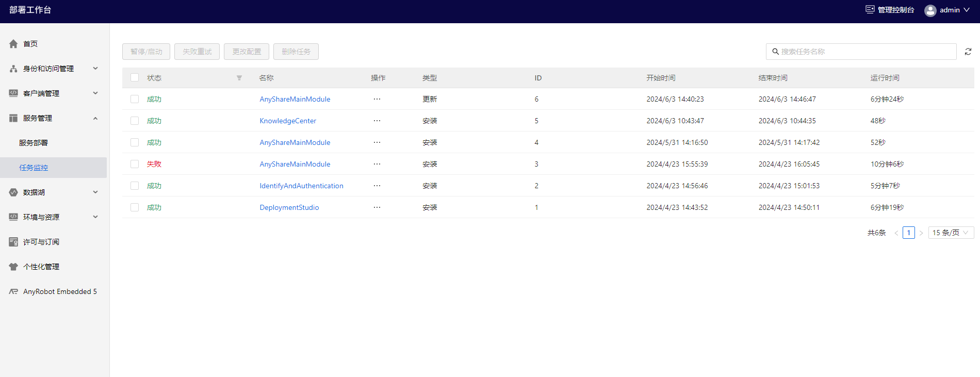The image size is (980, 377).
Task: Click the 更改配置 button
Action: click(x=247, y=52)
